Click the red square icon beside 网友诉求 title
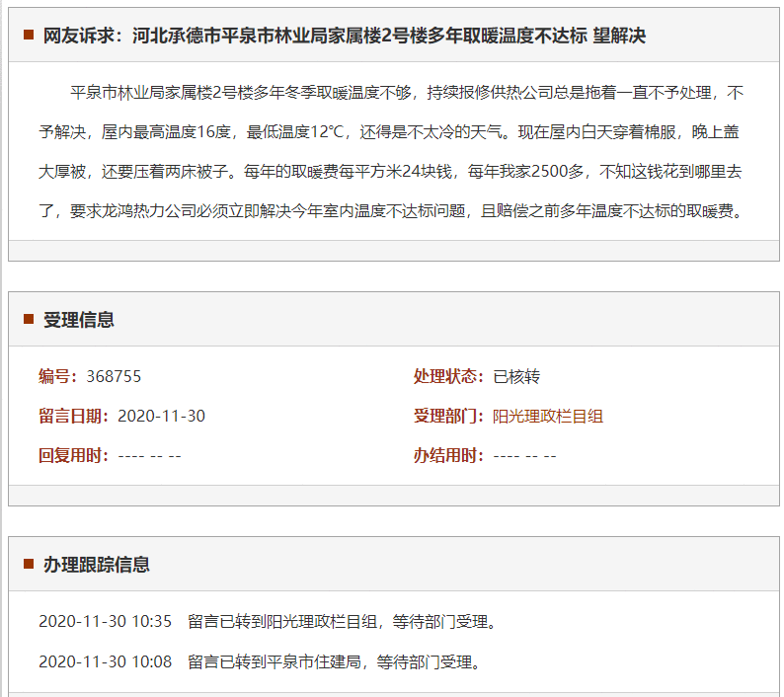 pos(30,36)
